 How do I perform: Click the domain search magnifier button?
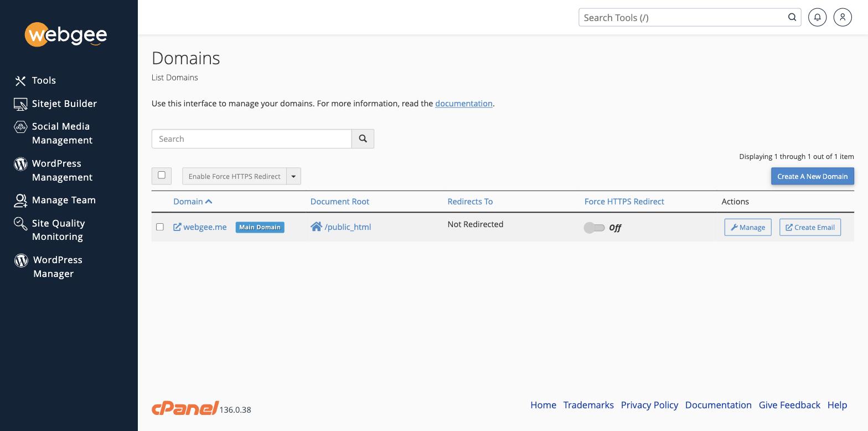click(363, 138)
